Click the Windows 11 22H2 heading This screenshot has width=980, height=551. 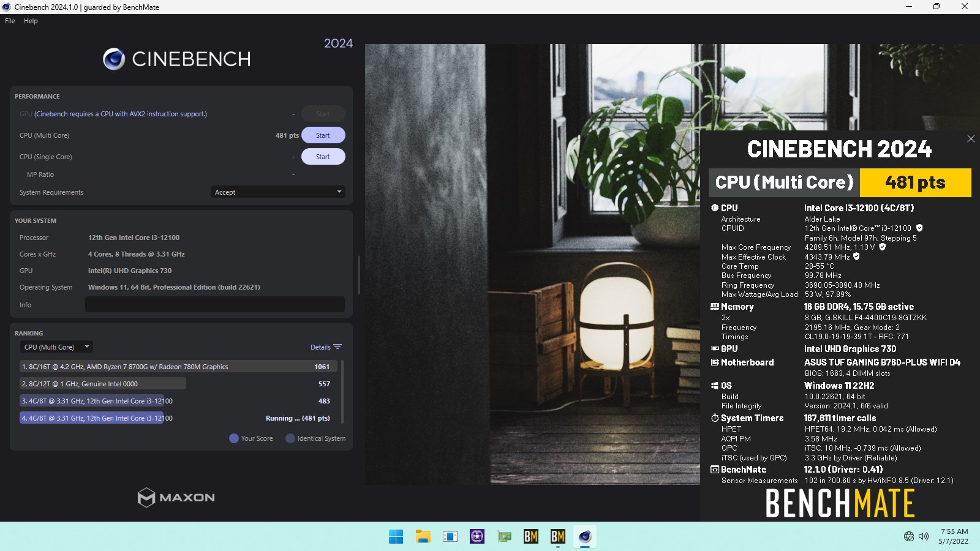(839, 386)
